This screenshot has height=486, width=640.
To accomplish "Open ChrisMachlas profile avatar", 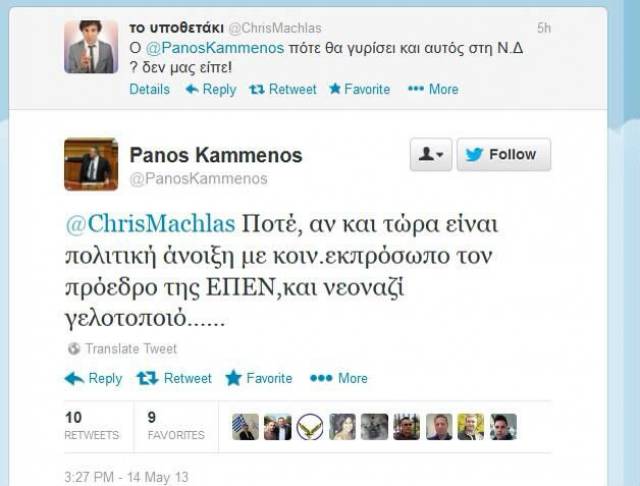I will point(91,47).
